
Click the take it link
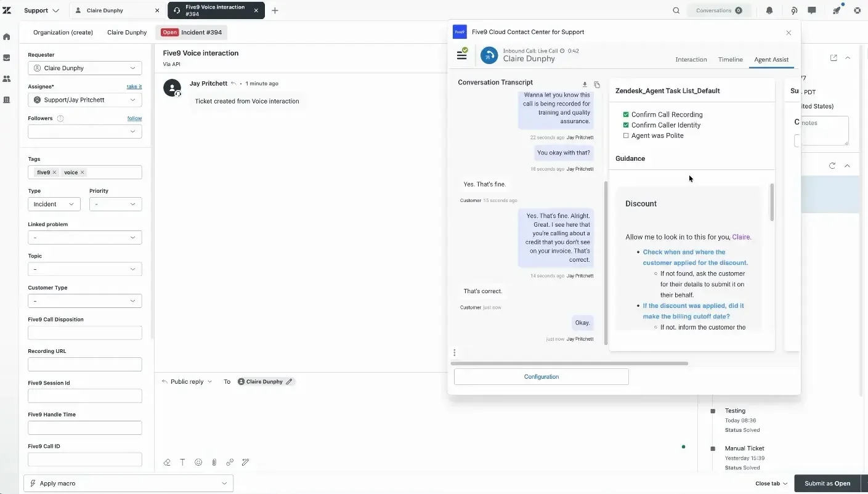click(x=134, y=87)
